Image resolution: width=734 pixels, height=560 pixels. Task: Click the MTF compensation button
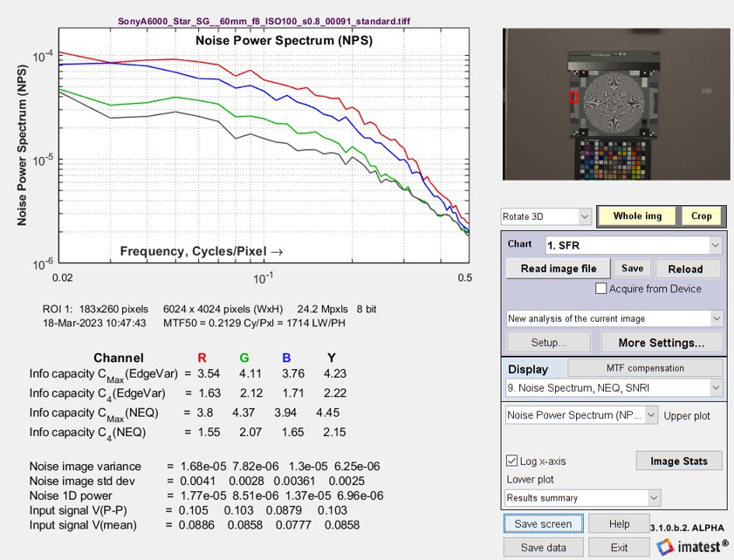[645, 368]
